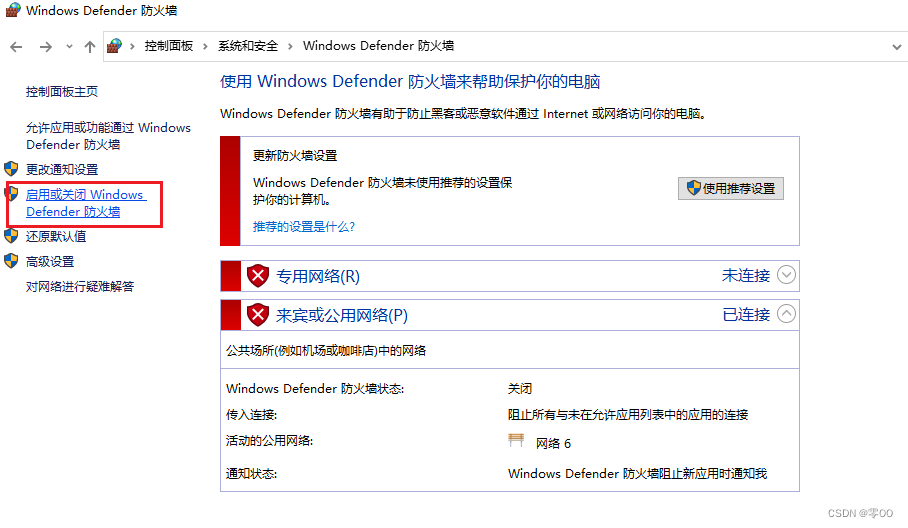Click the shield icon beside 启用或关闭 Windows Defender 防火墙
908x528 pixels.
pos(11,194)
